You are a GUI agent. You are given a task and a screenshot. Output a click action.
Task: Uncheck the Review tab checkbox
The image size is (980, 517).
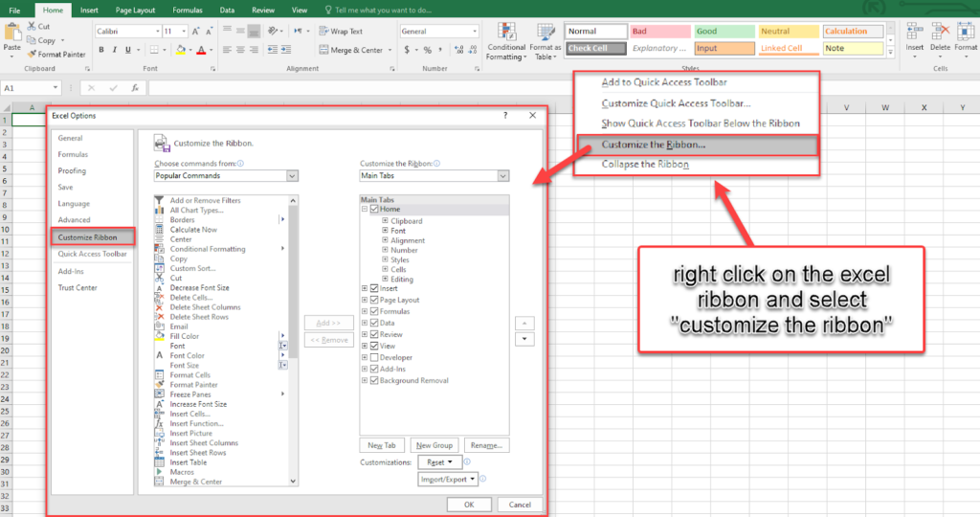click(x=374, y=334)
